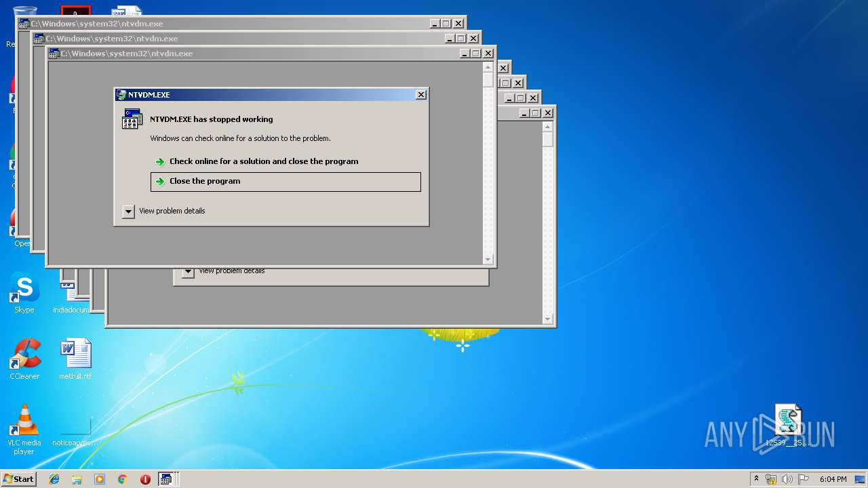Screen dimensions: 868x488
Task: Open system menu icon of frontmost ntvdm.exe window
Action: point(54,54)
